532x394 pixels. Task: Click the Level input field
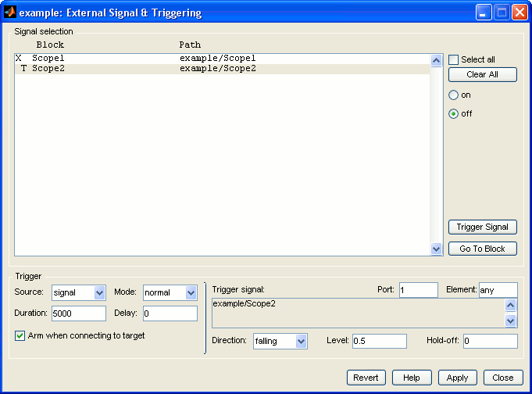point(379,342)
